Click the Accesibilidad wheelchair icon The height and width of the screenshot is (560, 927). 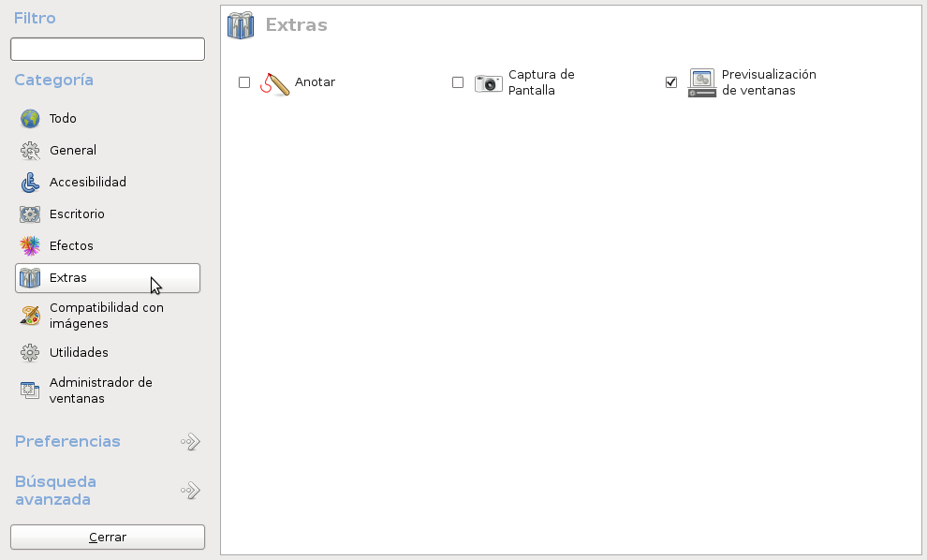(x=29, y=182)
